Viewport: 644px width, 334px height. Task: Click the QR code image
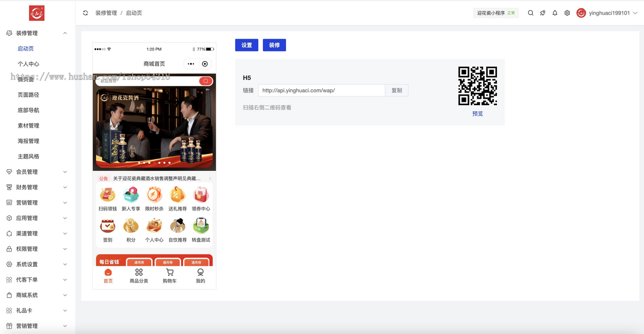(x=478, y=86)
